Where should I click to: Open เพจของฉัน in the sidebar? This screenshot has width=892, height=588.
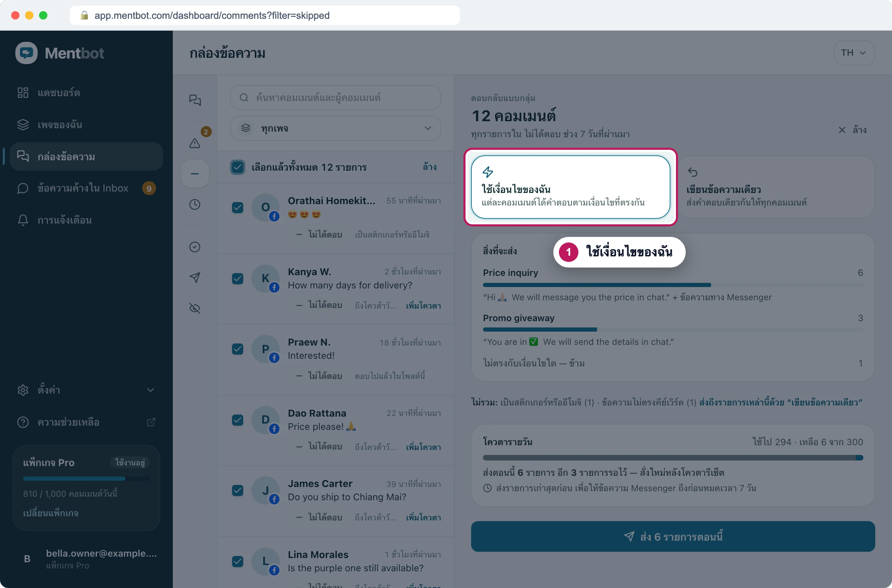point(86,124)
